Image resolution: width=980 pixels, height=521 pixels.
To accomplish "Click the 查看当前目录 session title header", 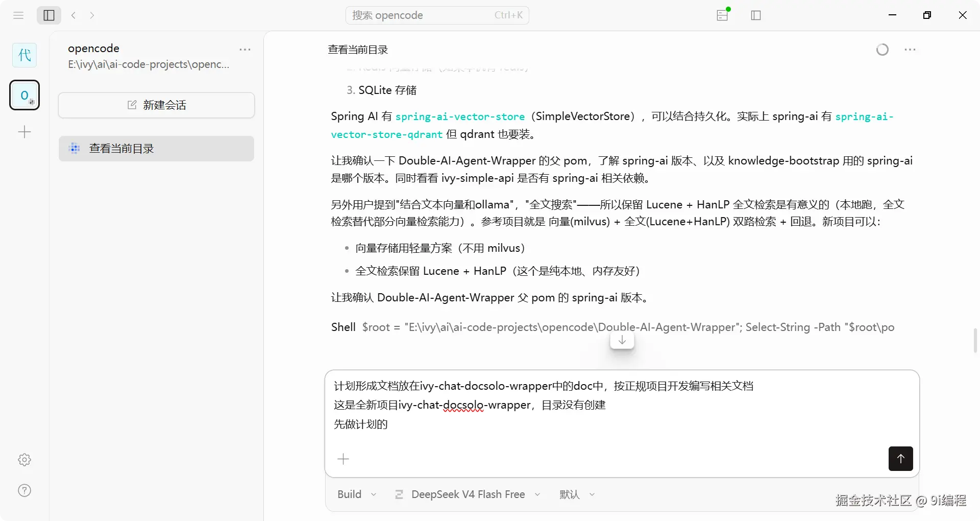I will point(358,50).
